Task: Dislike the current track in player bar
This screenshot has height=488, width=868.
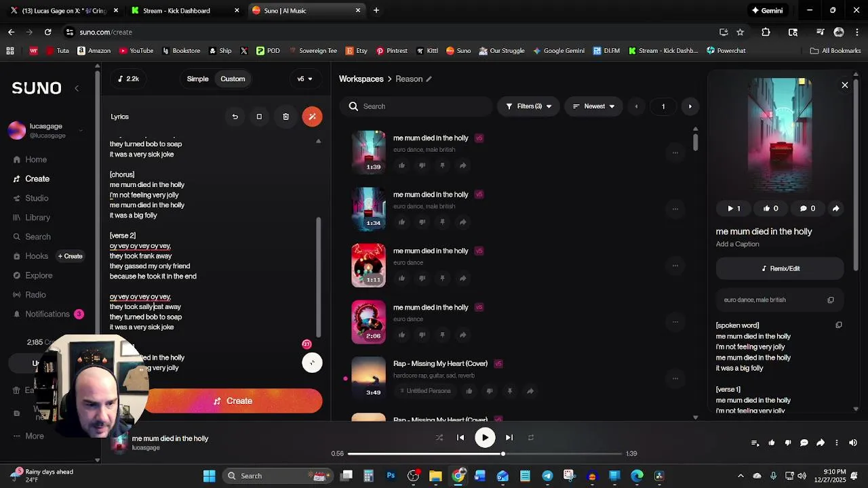Action: [787, 443]
